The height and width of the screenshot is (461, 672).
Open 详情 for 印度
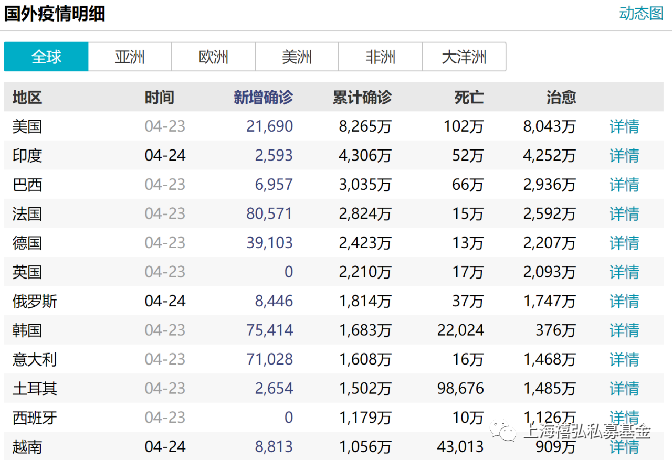pyautogui.click(x=624, y=156)
